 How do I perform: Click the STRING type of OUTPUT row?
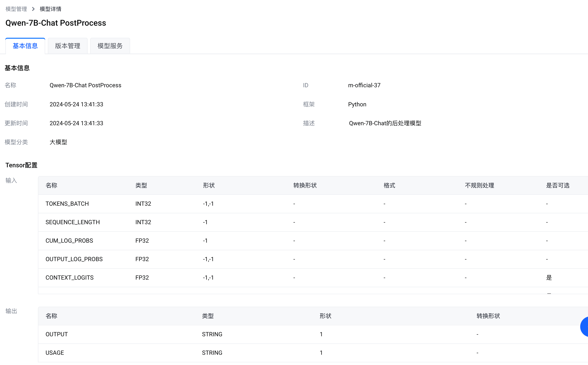click(212, 334)
